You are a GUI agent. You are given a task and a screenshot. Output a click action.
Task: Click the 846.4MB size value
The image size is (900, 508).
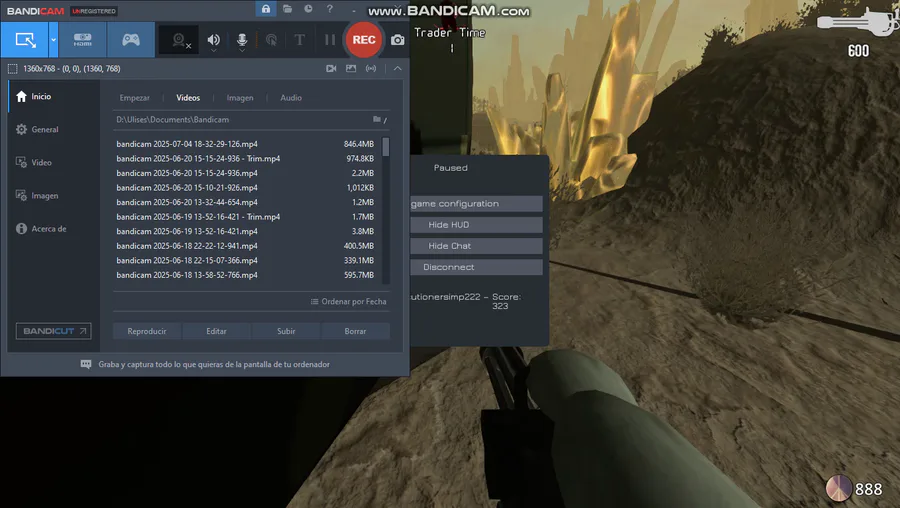(359, 144)
